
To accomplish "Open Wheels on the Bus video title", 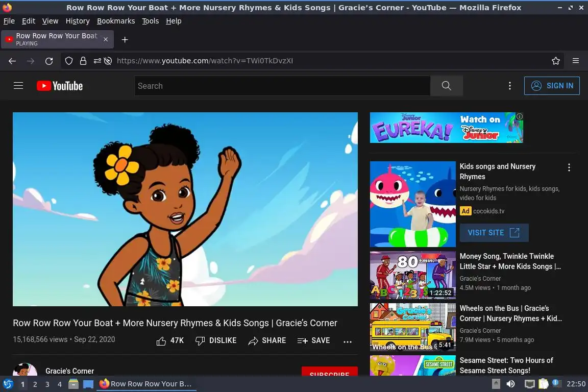I will [511, 313].
